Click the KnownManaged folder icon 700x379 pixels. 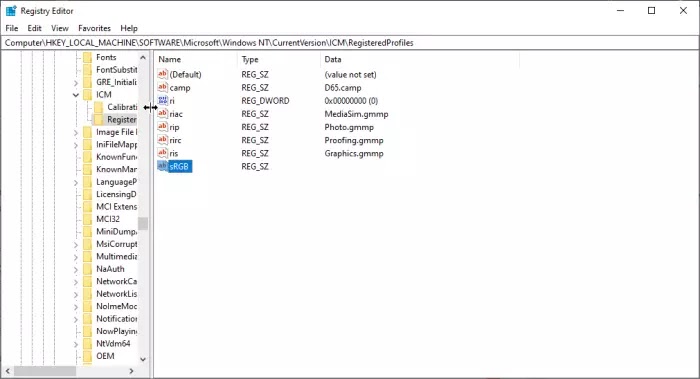pyautogui.click(x=88, y=169)
